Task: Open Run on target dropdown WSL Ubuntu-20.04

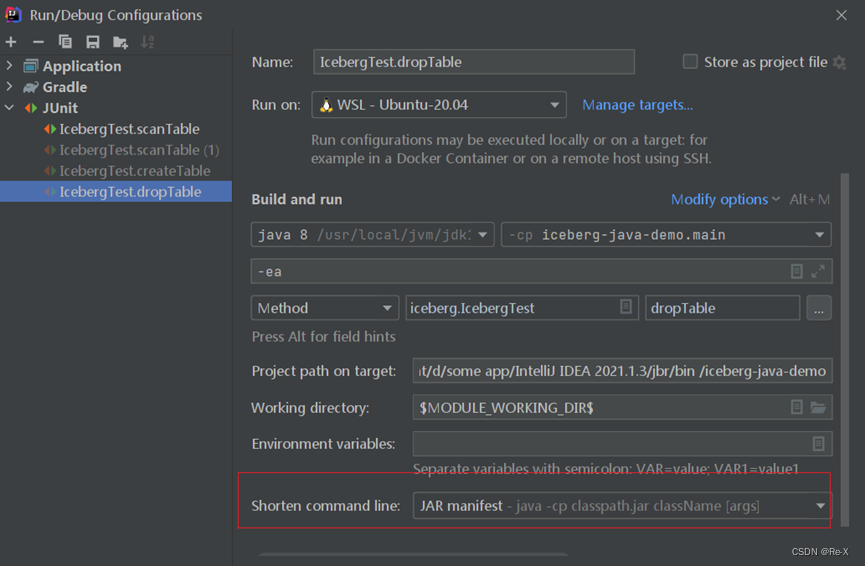Action: click(x=439, y=105)
